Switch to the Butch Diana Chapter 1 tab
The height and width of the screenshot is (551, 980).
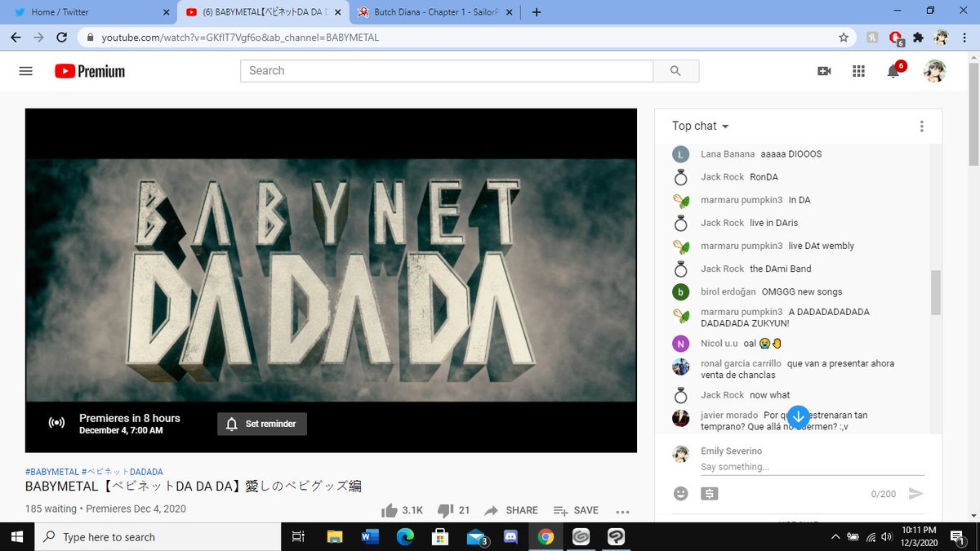coord(433,12)
